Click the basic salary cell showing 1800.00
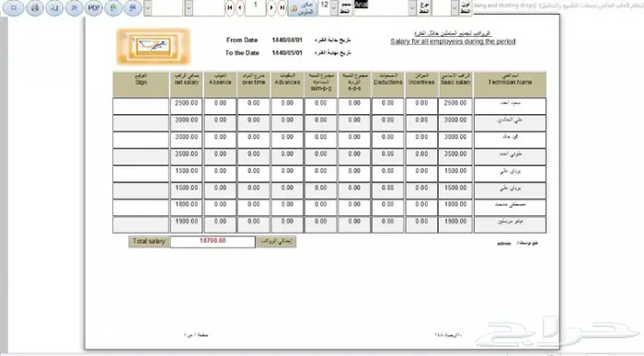 [x=455, y=207]
